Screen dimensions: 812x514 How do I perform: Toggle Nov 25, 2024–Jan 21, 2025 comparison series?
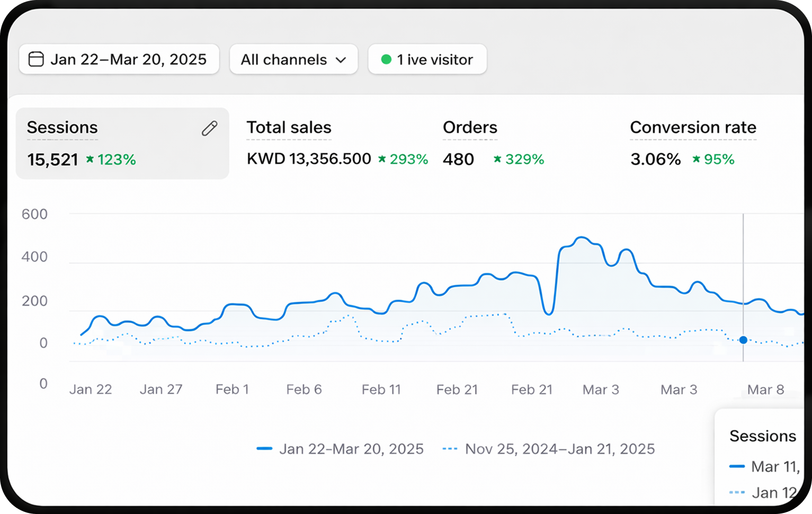pyautogui.click(x=559, y=449)
